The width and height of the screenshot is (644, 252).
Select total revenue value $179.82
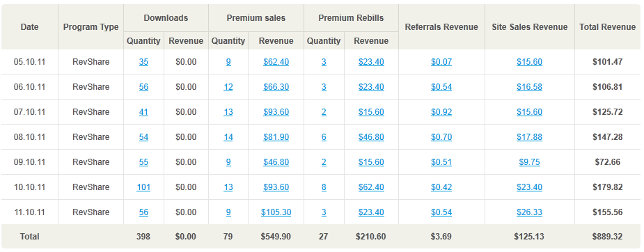[607, 187]
